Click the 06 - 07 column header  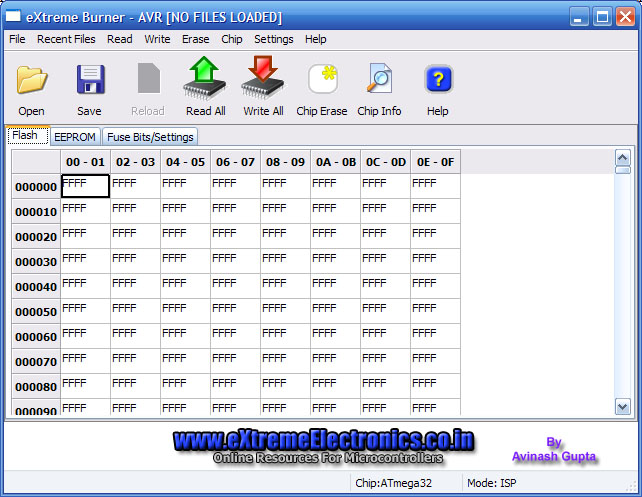235,162
